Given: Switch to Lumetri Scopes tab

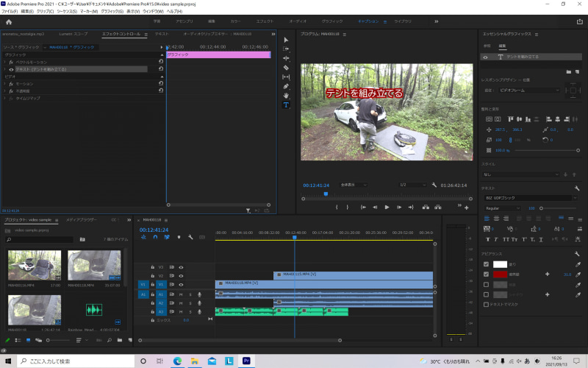Looking at the screenshot, I should 73,34.
